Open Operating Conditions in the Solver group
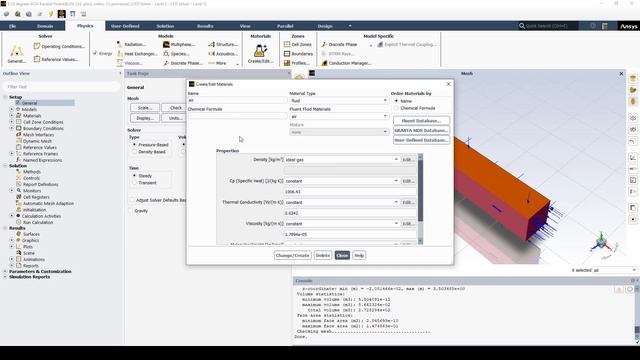The image size is (640, 360). (60, 46)
